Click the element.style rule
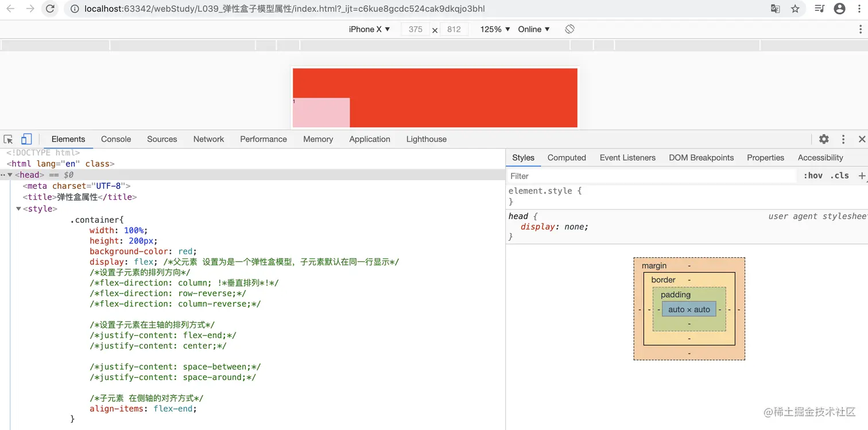The height and width of the screenshot is (430, 868). [545, 191]
